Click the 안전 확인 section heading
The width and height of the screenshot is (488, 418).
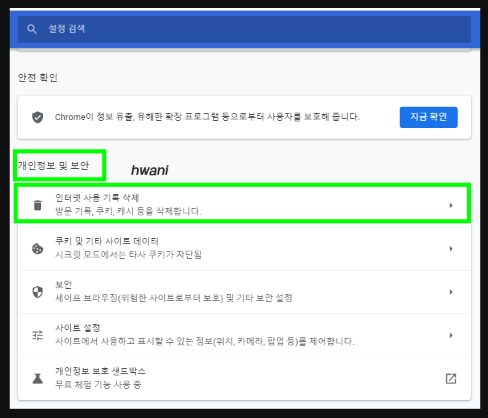(x=38, y=77)
